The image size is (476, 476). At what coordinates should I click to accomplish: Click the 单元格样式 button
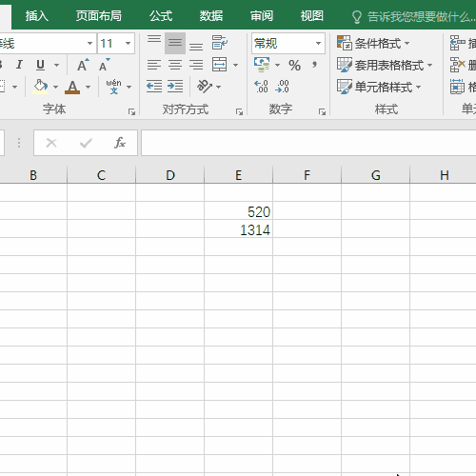pyautogui.click(x=379, y=87)
